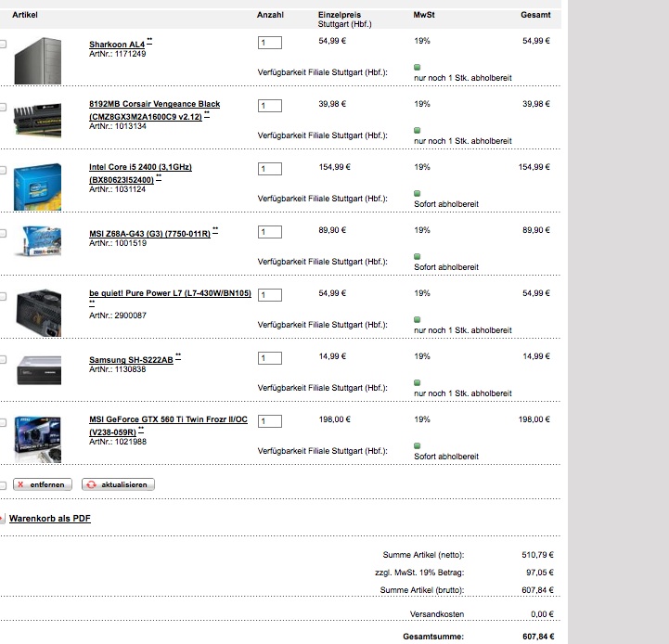Screen dimensions: 669x644
Task: Click the Anzahl column header
Action: [270, 15]
